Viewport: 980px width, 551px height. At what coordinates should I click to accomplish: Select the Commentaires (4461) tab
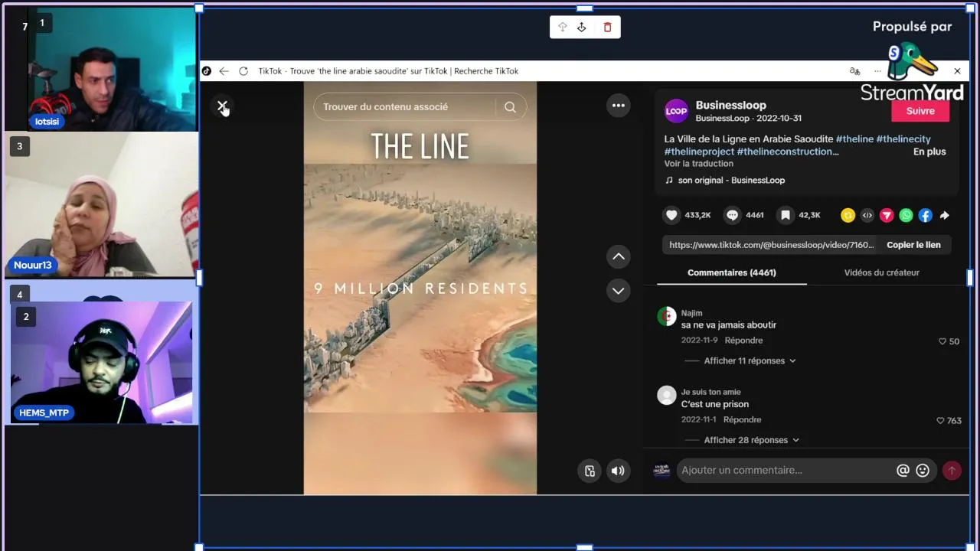click(731, 272)
